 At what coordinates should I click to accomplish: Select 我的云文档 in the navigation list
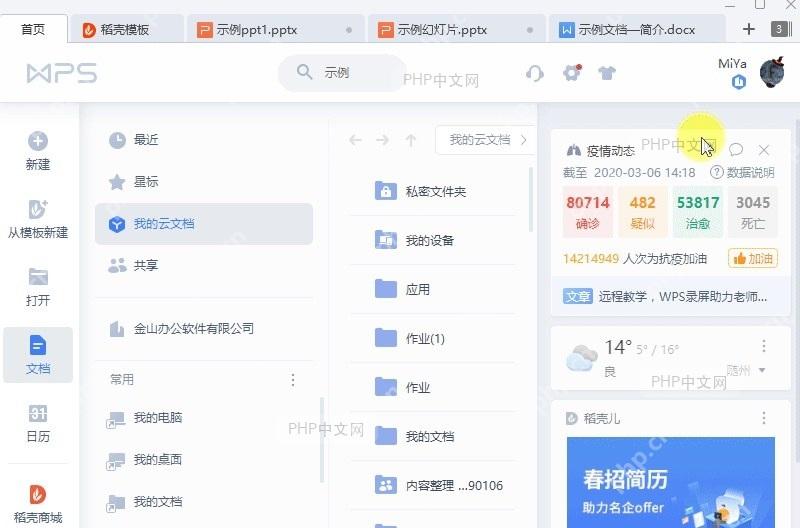pos(204,224)
